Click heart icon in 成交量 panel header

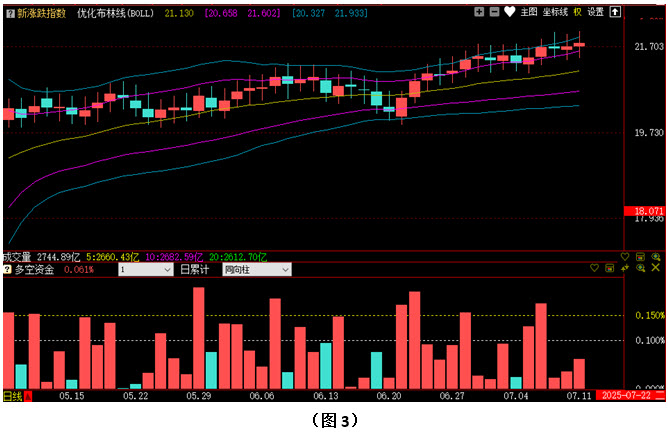point(625,257)
